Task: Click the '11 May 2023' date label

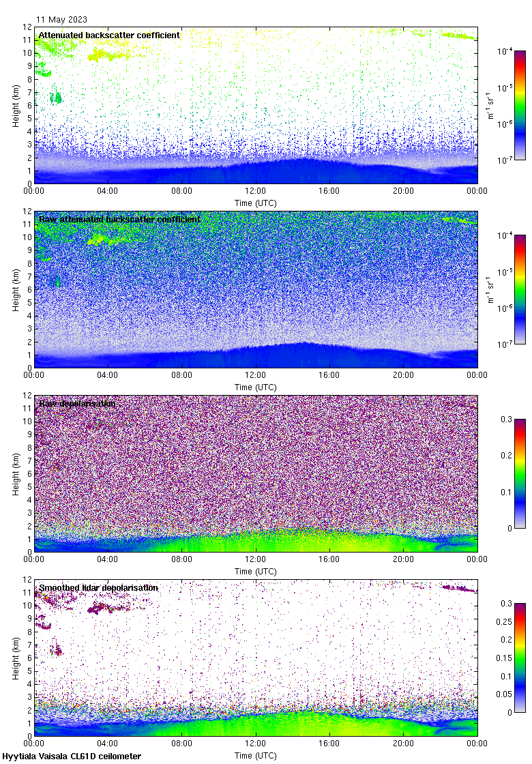Action: [x=61, y=20]
